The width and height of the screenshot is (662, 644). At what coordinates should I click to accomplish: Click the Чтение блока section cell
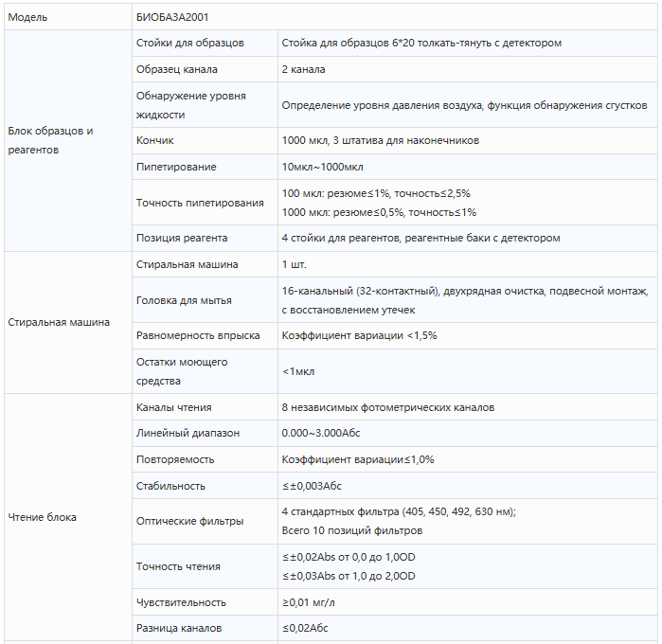68,518
